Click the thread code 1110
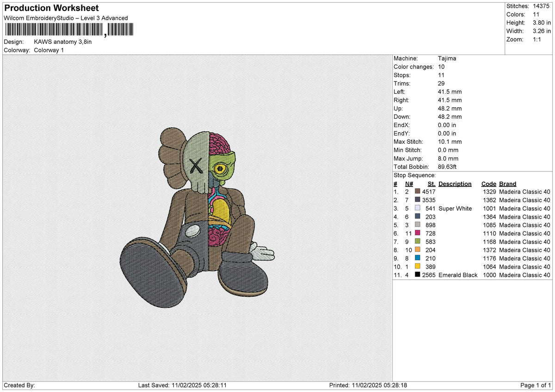Image resolution: width=555 pixels, height=392 pixels. click(x=489, y=233)
